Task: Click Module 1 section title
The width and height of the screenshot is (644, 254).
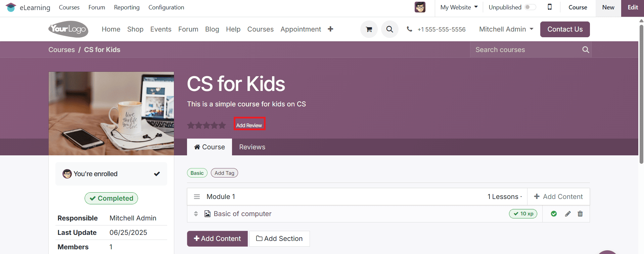Action: 221,197
